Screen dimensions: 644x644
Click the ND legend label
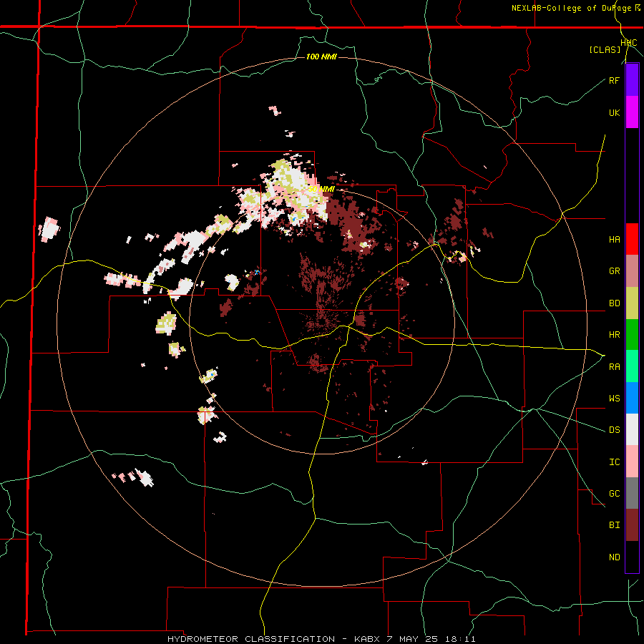(x=614, y=557)
